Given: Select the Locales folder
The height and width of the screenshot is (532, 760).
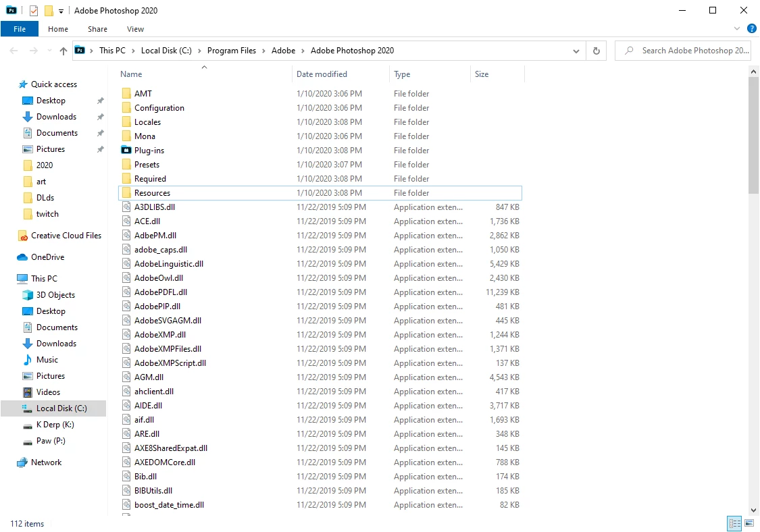Looking at the screenshot, I should [x=147, y=122].
